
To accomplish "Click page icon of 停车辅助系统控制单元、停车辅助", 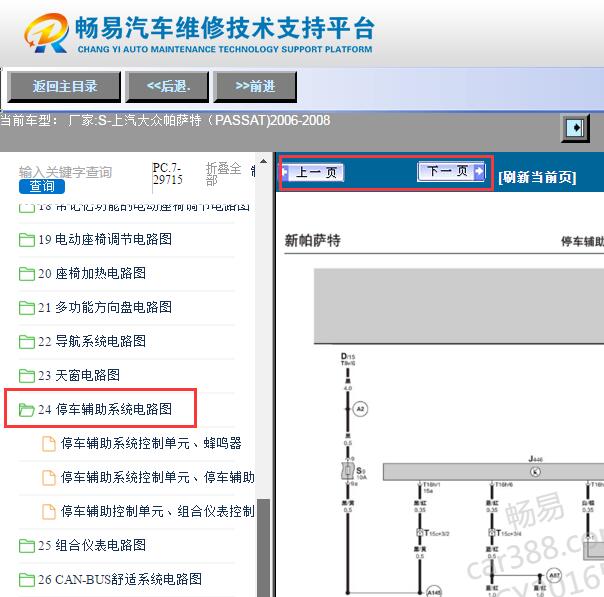I will coord(49,478).
